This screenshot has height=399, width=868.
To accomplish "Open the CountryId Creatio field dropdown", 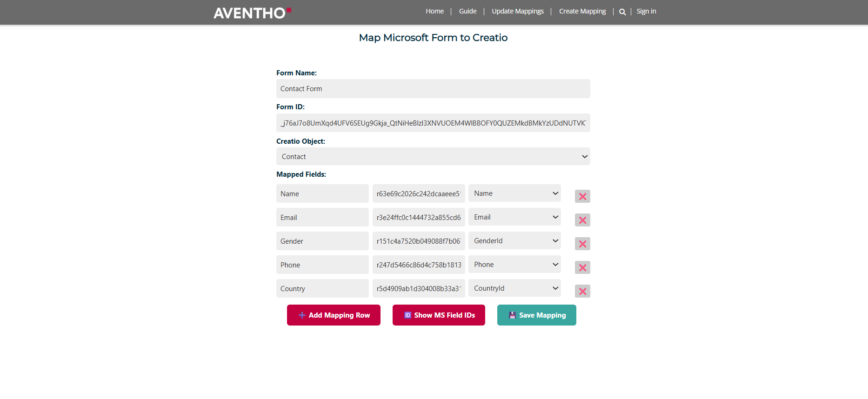I will point(514,288).
